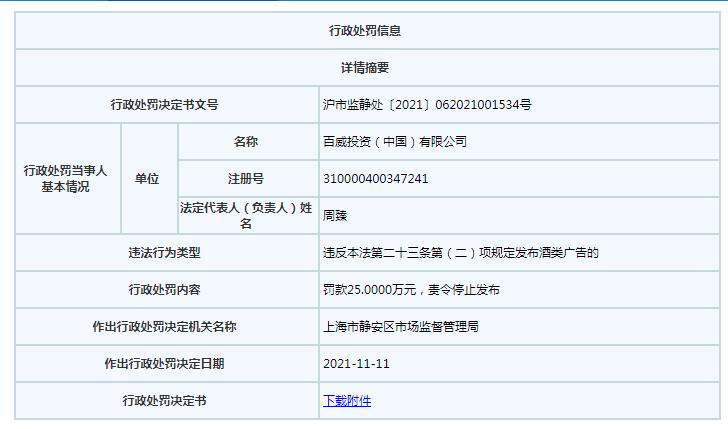
Task: Open the 下载附件 download link
Action: pyautogui.click(x=347, y=401)
